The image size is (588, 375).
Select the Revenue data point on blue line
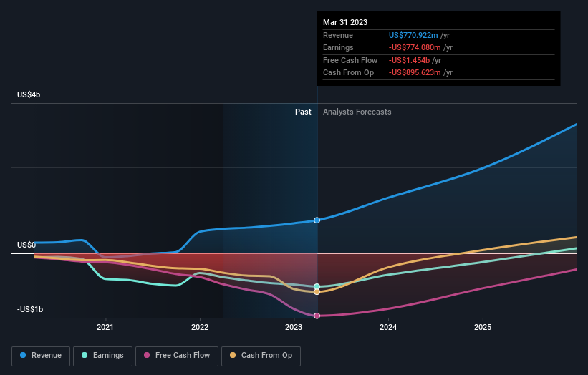click(x=317, y=220)
